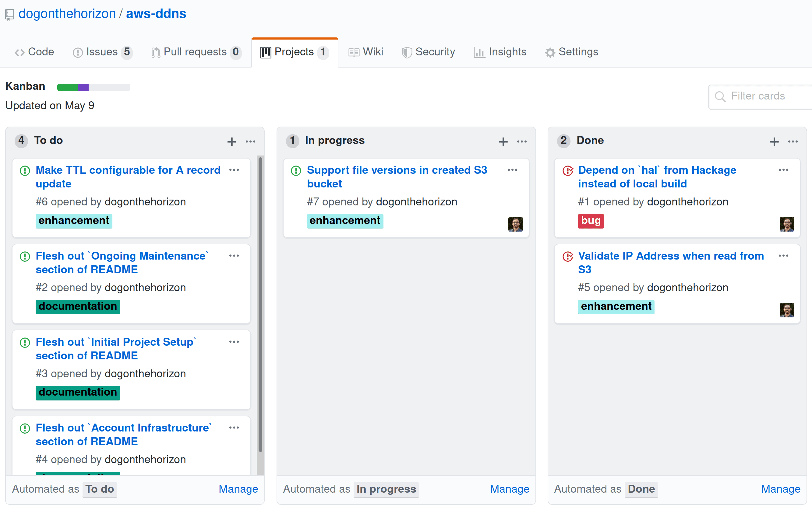
Task: Manage automation for In progress column
Action: [510, 489]
